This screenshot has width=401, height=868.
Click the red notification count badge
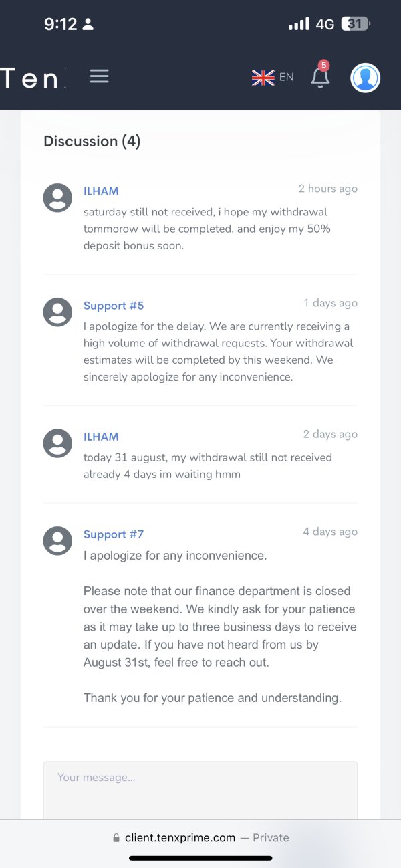click(324, 65)
